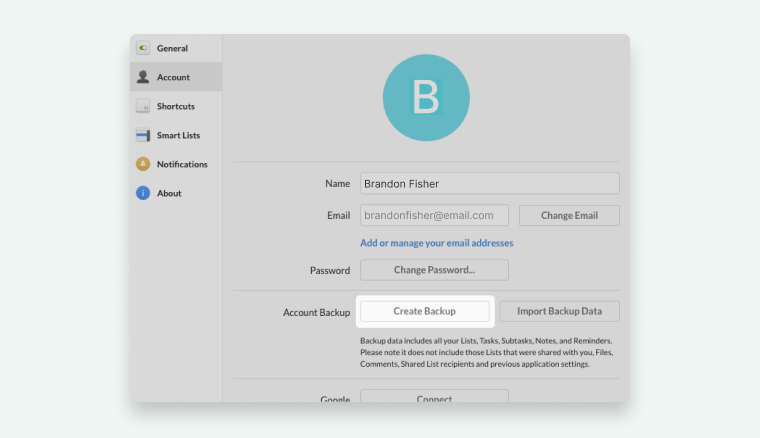
Task: Click into the Name input field
Action: click(490, 184)
